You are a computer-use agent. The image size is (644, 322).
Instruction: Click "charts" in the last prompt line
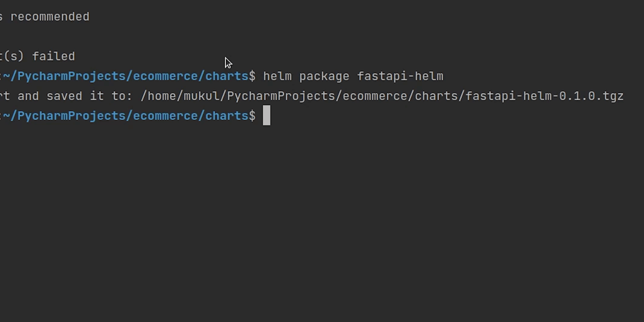(226, 116)
